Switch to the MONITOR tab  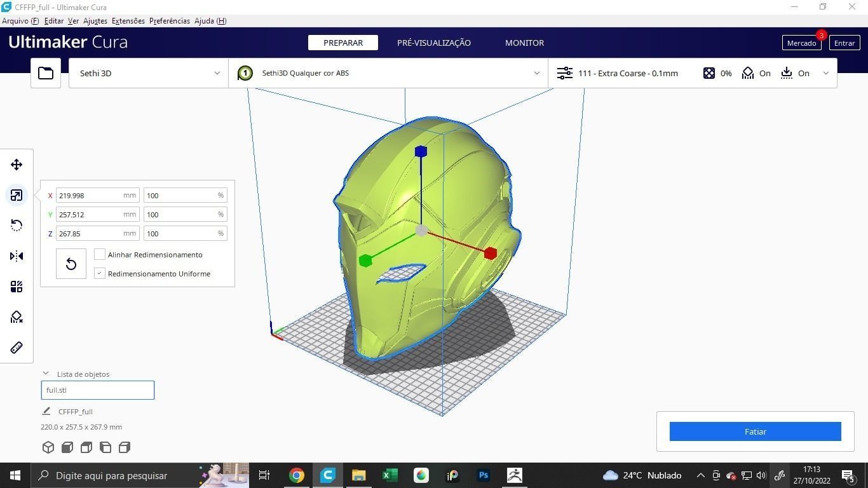tap(524, 43)
